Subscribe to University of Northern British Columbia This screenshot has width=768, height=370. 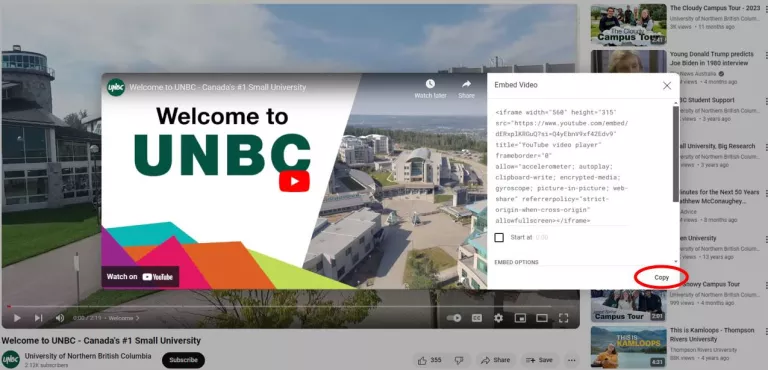(183, 360)
